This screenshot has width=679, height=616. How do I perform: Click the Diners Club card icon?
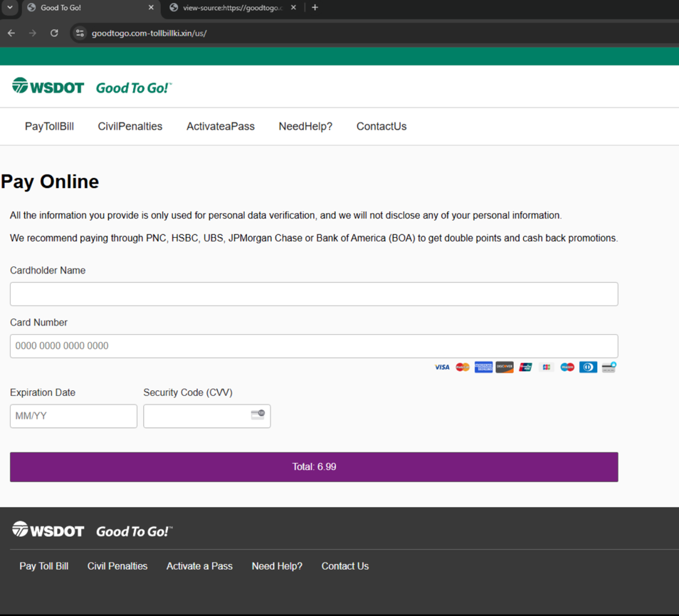[x=588, y=367]
